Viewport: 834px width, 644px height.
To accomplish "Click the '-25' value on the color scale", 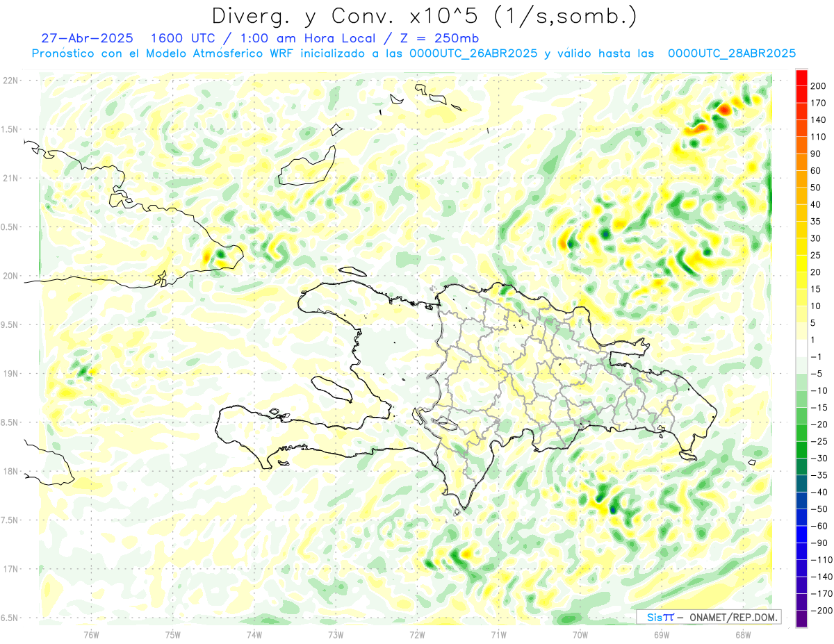I will [x=819, y=441].
